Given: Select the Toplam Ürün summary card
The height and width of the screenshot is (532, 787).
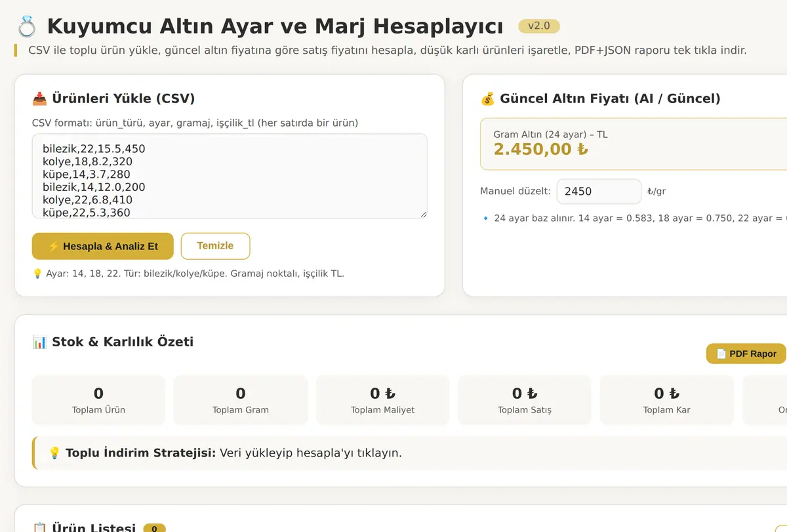Looking at the screenshot, I should click(x=98, y=400).
